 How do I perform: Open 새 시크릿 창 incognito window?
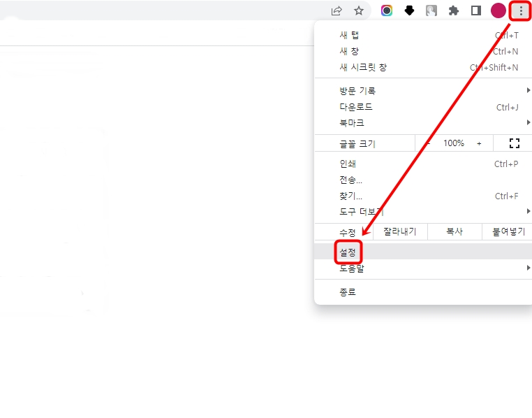(423, 67)
